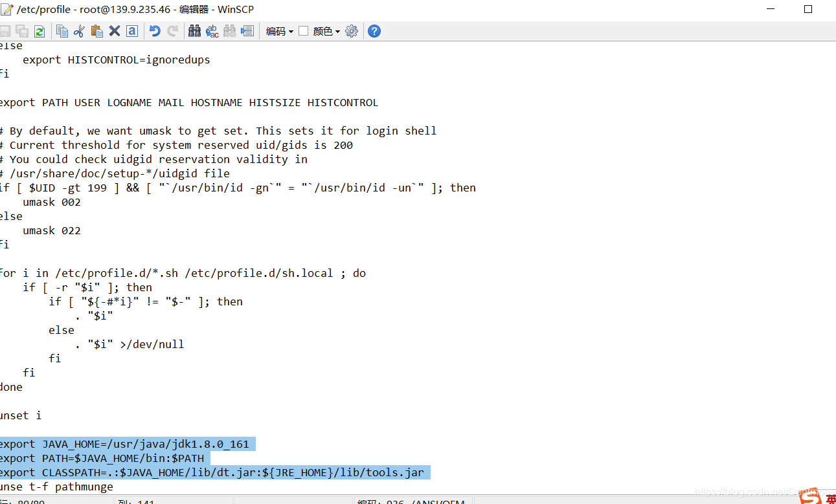The width and height of the screenshot is (836, 504).
Task: Click the umask 022 line
Action: point(52,230)
